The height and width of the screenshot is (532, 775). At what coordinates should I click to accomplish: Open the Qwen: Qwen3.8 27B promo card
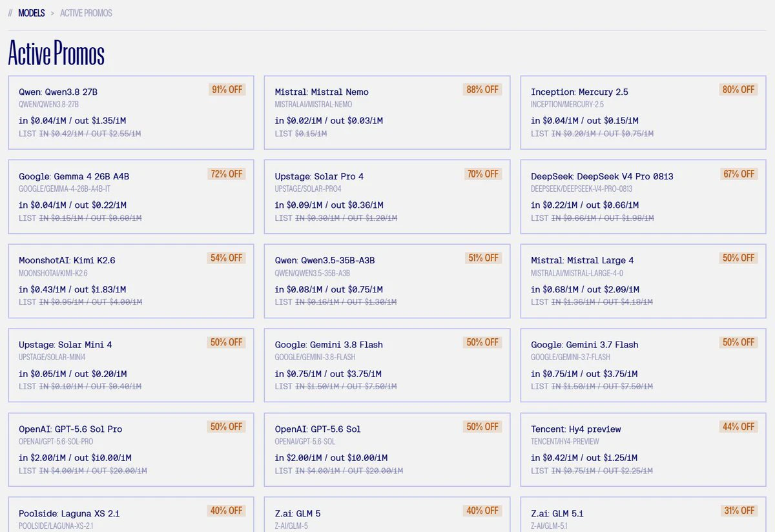click(x=131, y=113)
